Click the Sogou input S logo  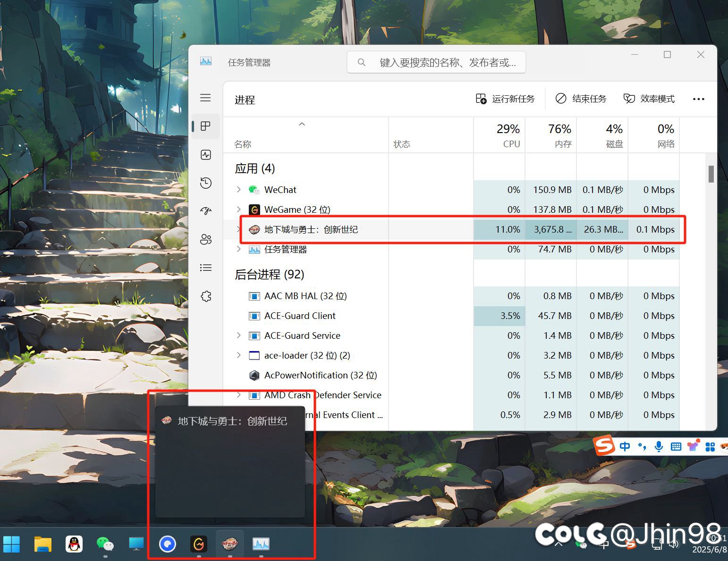click(x=604, y=445)
